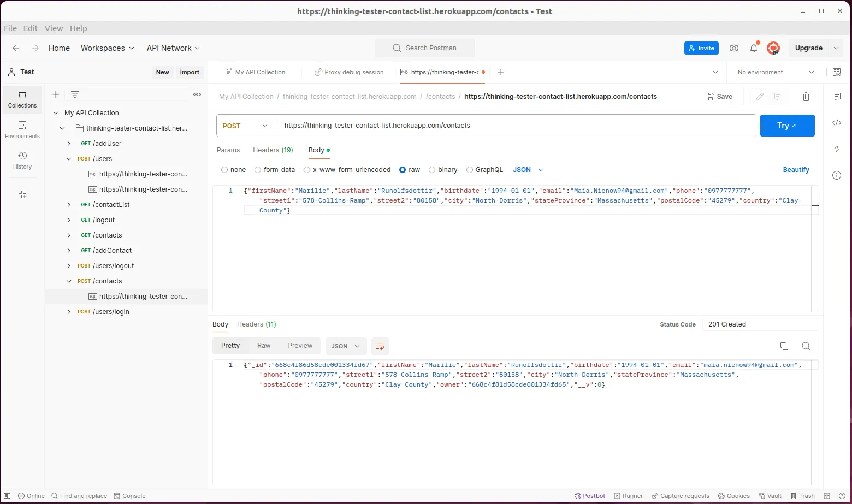This screenshot has width=852, height=504.
Task: Expand the GET /addUser folder
Action: tap(69, 144)
